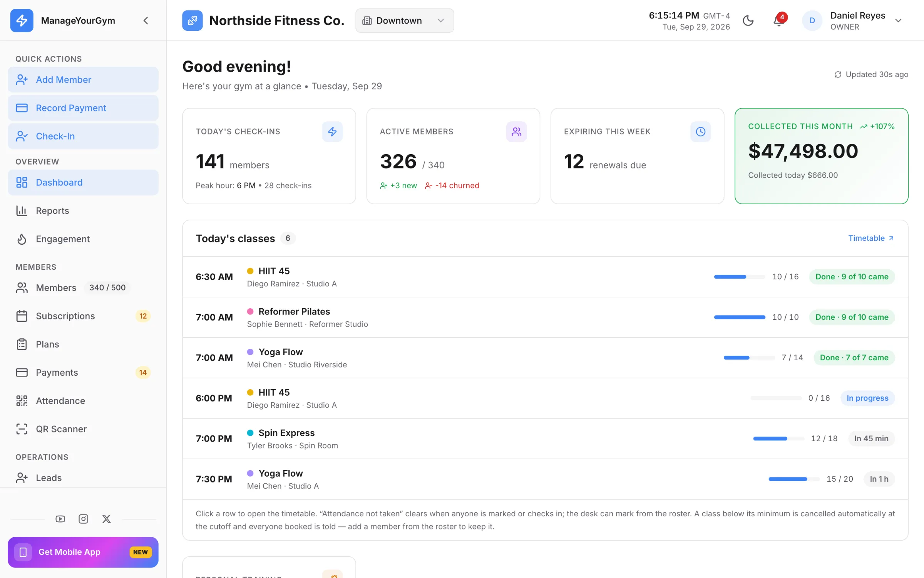The width and height of the screenshot is (924, 578).
Task: Collapse the sidebar with the chevron
Action: (x=146, y=20)
